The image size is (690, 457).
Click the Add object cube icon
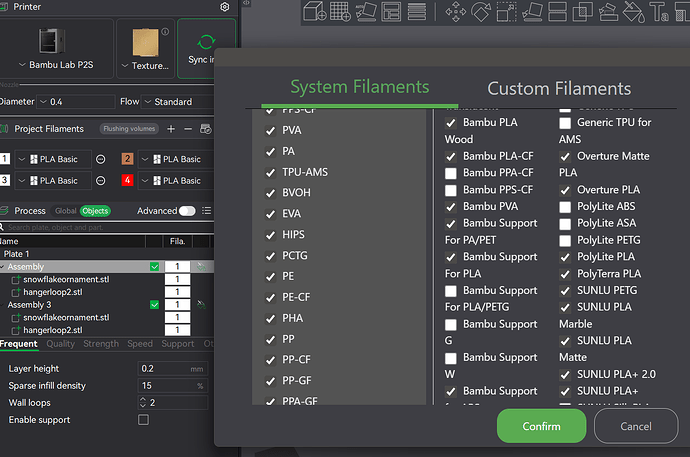[x=315, y=11]
